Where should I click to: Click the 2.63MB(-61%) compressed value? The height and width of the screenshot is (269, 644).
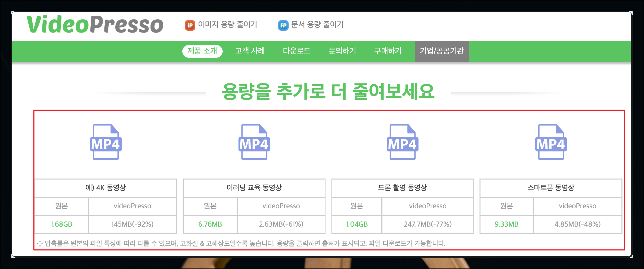[x=281, y=224]
